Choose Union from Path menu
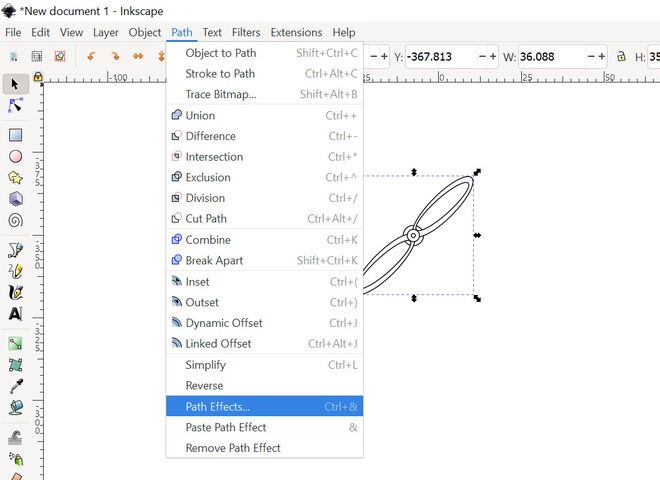 click(265, 115)
